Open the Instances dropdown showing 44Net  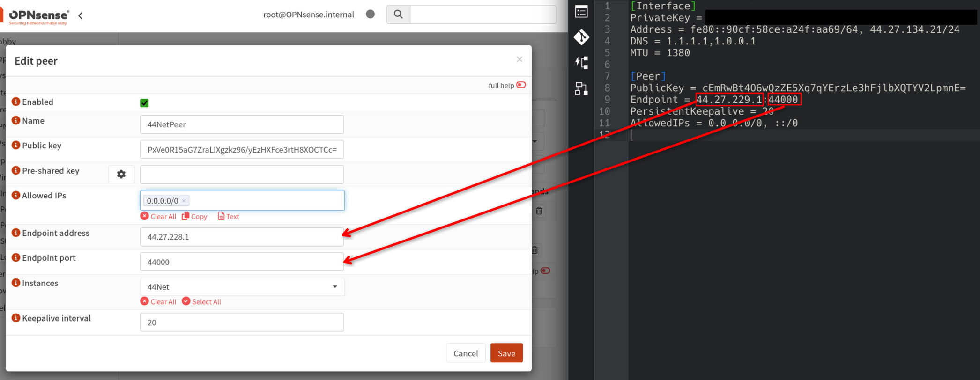(242, 286)
